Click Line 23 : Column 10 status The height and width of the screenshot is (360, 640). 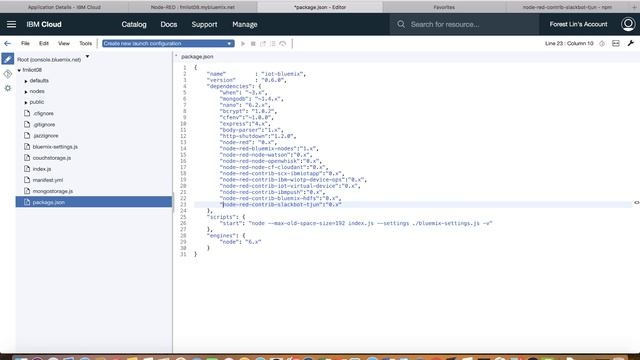pyautogui.click(x=569, y=43)
